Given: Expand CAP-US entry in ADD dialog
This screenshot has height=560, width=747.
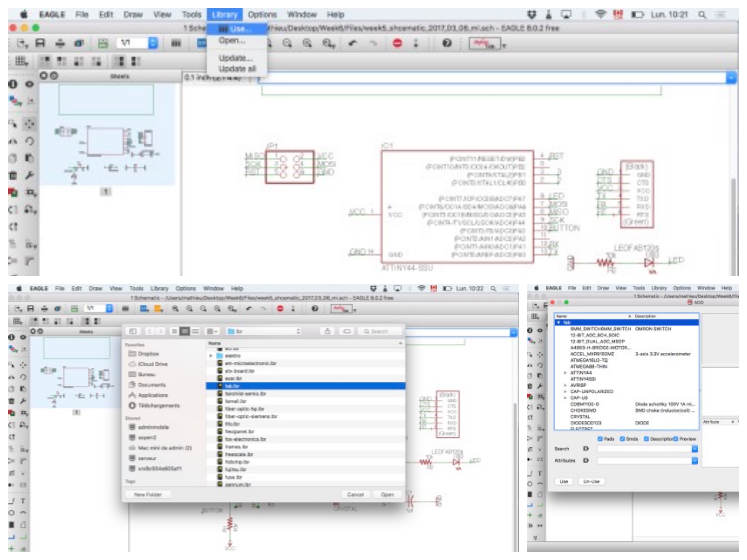Looking at the screenshot, I should click(565, 398).
